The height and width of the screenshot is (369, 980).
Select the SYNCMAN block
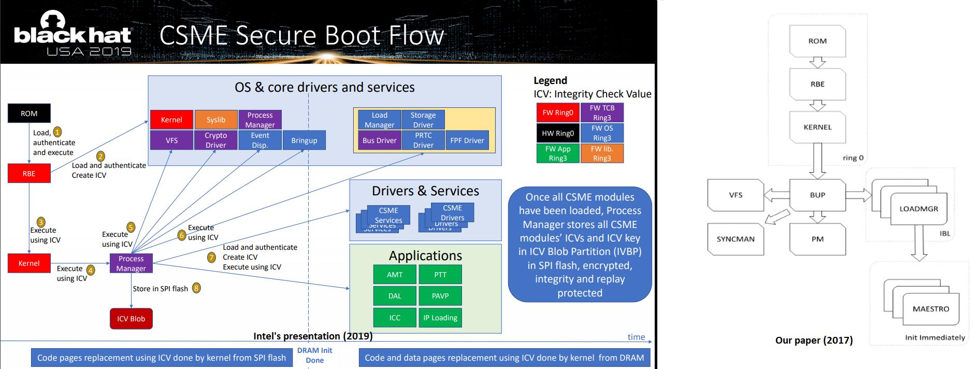[x=736, y=239]
